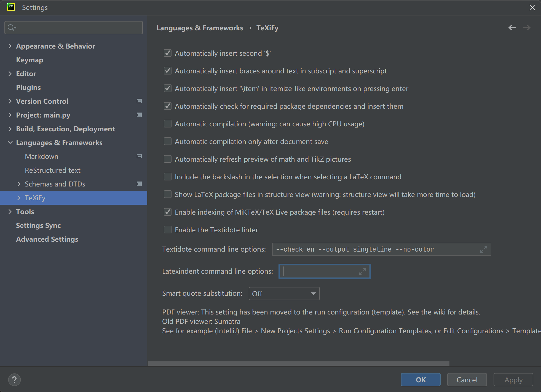Click project-level icon beside Version Control

click(139, 101)
